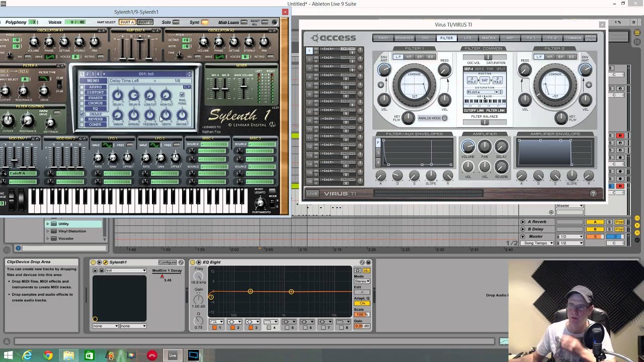Click the LIVE button in Virus TI footer

[312, 194]
